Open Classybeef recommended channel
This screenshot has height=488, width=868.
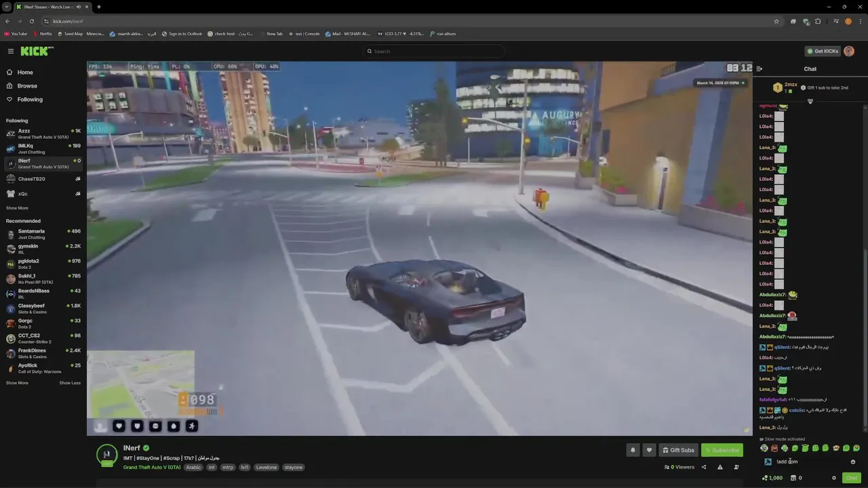pyautogui.click(x=43, y=309)
